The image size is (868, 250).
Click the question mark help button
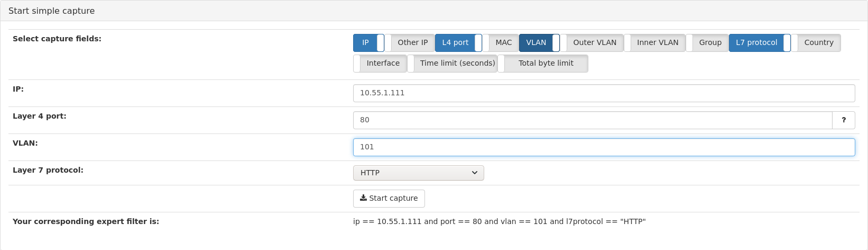click(844, 120)
